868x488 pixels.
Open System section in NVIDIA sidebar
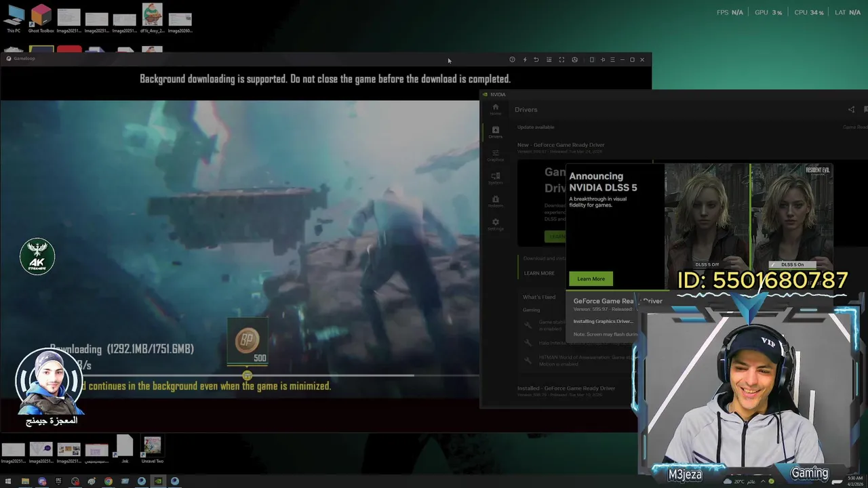496,178
